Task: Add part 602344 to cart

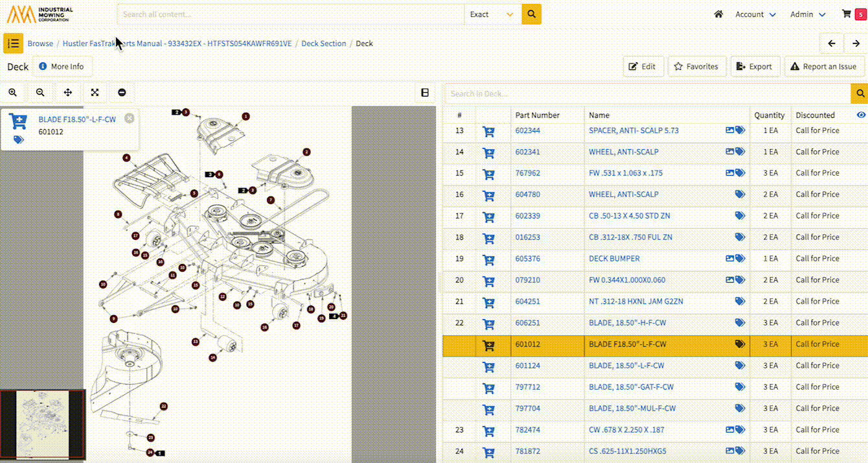Action: (489, 131)
